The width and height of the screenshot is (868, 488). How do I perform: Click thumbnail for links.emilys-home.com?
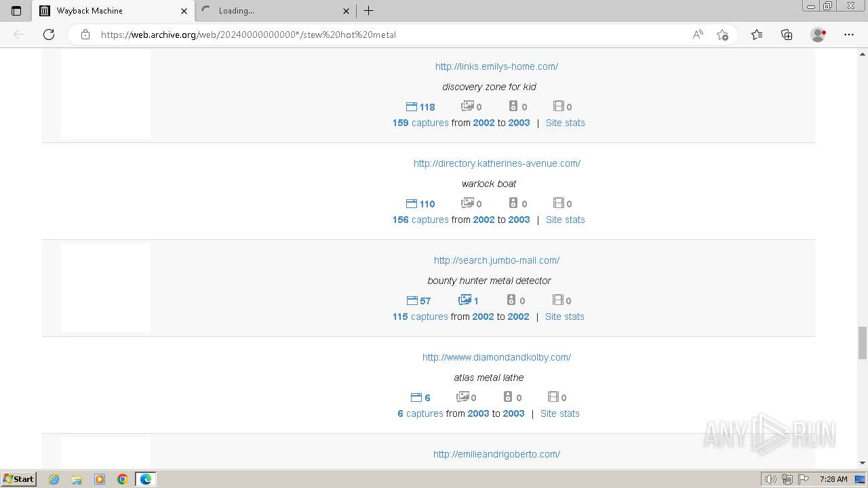(106, 94)
